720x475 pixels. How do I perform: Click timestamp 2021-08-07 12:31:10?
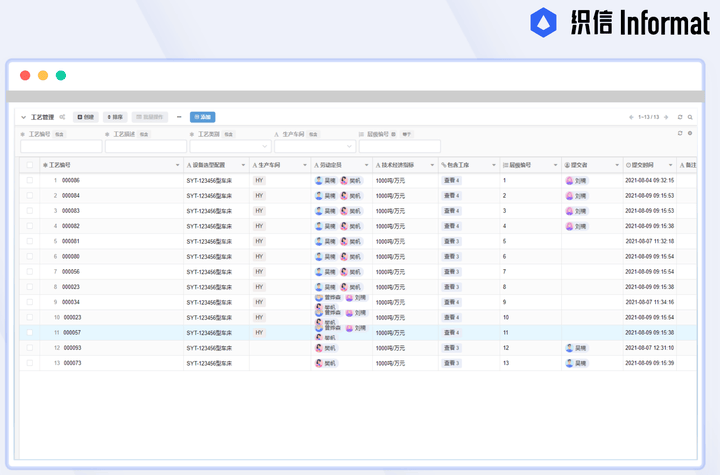pyautogui.click(x=649, y=348)
